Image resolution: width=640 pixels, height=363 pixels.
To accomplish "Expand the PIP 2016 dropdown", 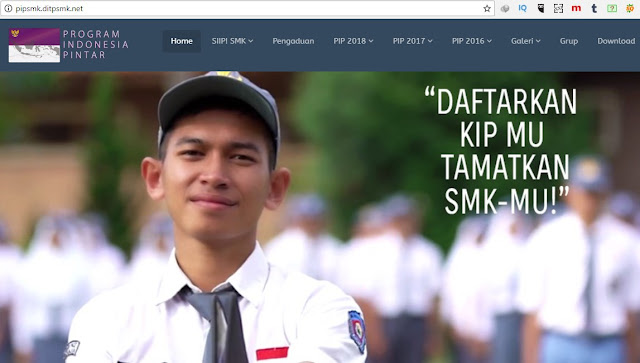I will [472, 41].
